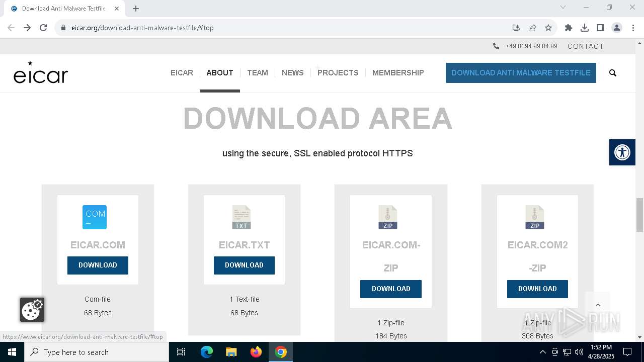This screenshot has width=644, height=362.
Task: Open Chrome three-dot menu
Action: [x=633, y=28]
